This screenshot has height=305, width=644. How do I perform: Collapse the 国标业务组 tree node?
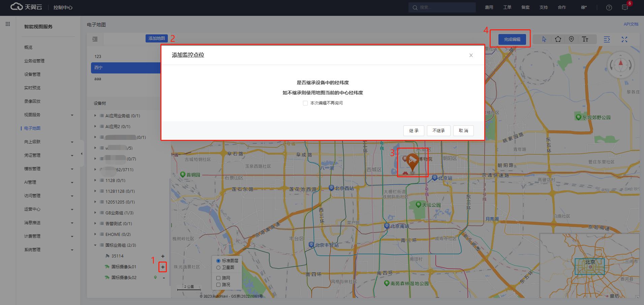tap(95, 245)
